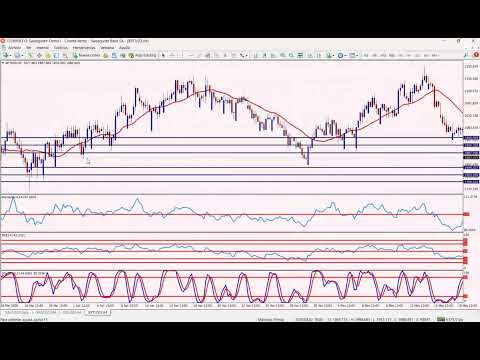480x360 pixels.
Task: Open the Data Window icon
Action: (x=39, y=55)
